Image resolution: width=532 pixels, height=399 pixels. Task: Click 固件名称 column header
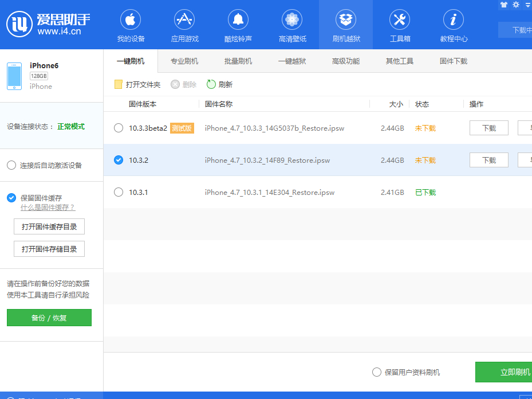click(x=219, y=104)
